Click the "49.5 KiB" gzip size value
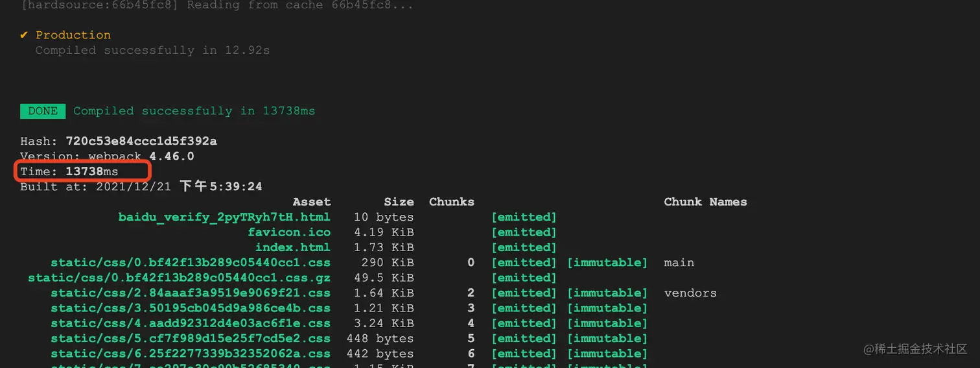Image resolution: width=980 pixels, height=368 pixels. tap(384, 278)
